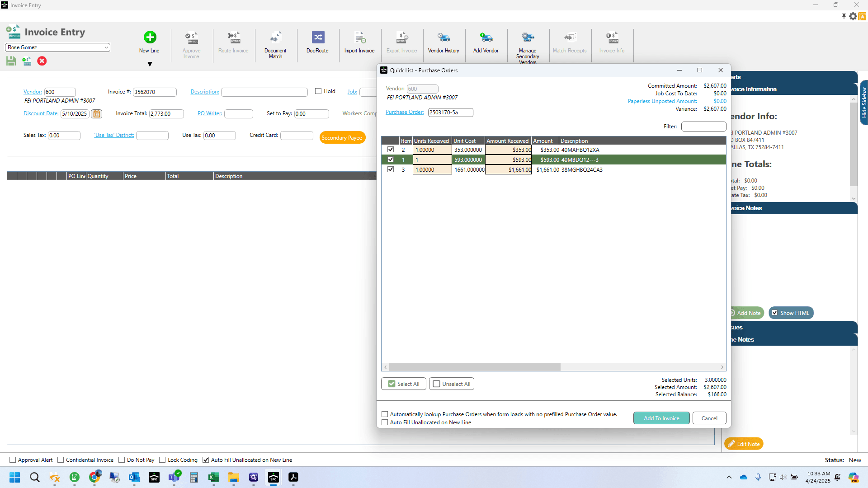The image size is (868, 488).
Task: Click the Windows Start button
Action: click(x=15, y=477)
